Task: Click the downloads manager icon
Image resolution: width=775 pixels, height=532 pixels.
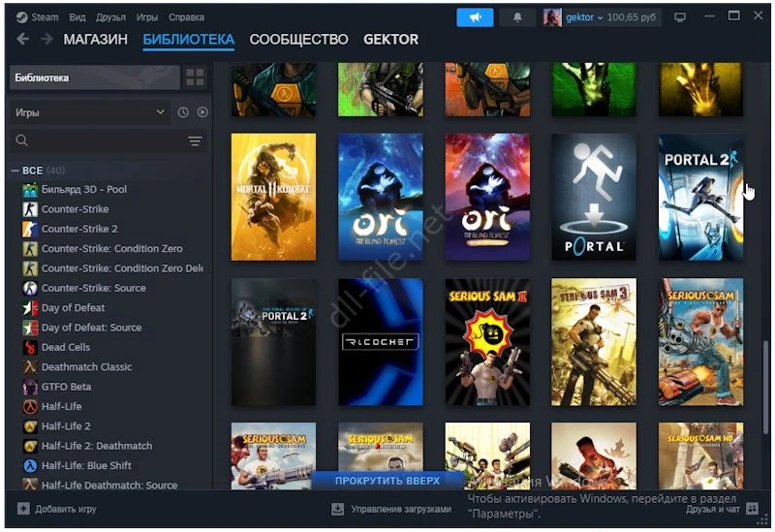Action: tap(337, 509)
